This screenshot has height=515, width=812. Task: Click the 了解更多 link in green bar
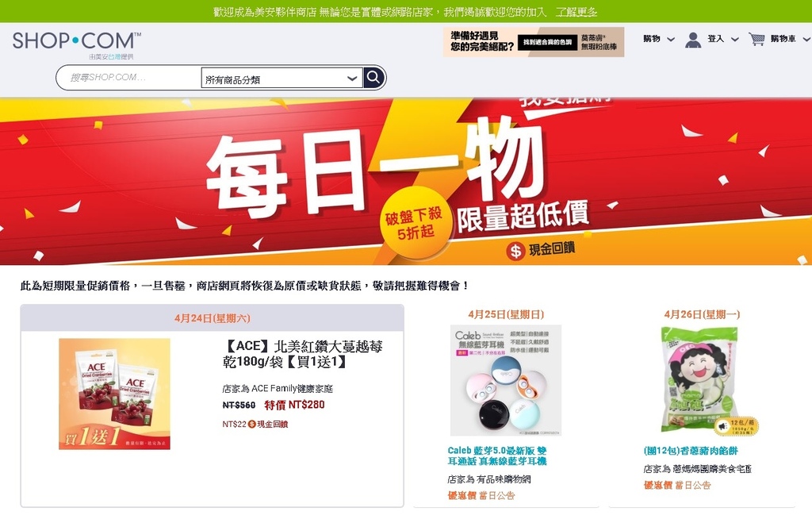point(576,11)
